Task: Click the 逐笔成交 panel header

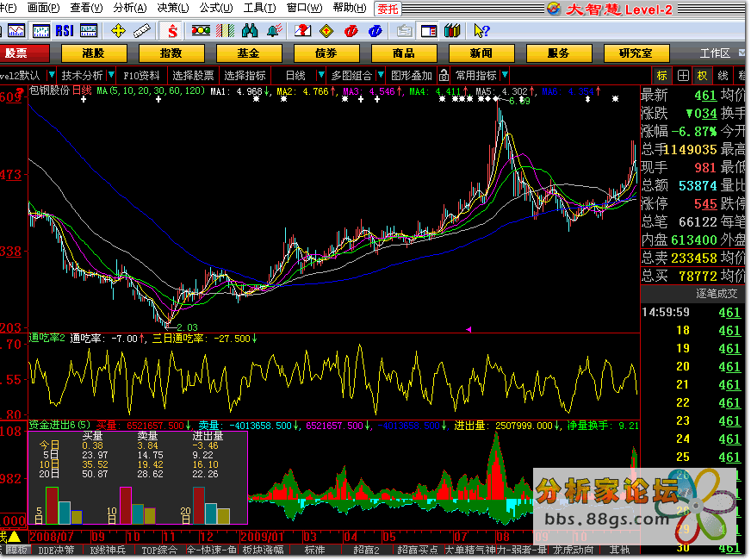Action: click(x=717, y=294)
